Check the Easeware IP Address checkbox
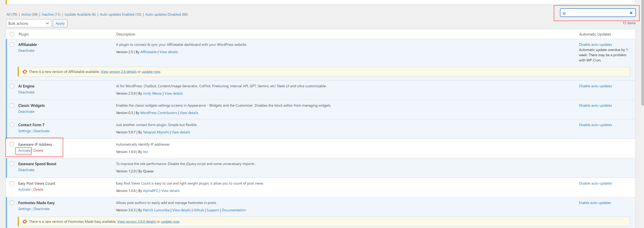The width and height of the screenshot is (644, 228). [x=12, y=144]
